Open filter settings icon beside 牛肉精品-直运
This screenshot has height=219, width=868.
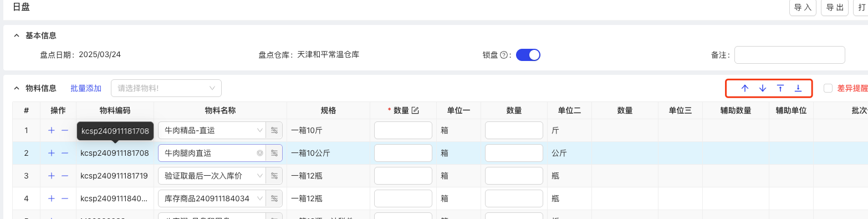pyautogui.click(x=274, y=130)
